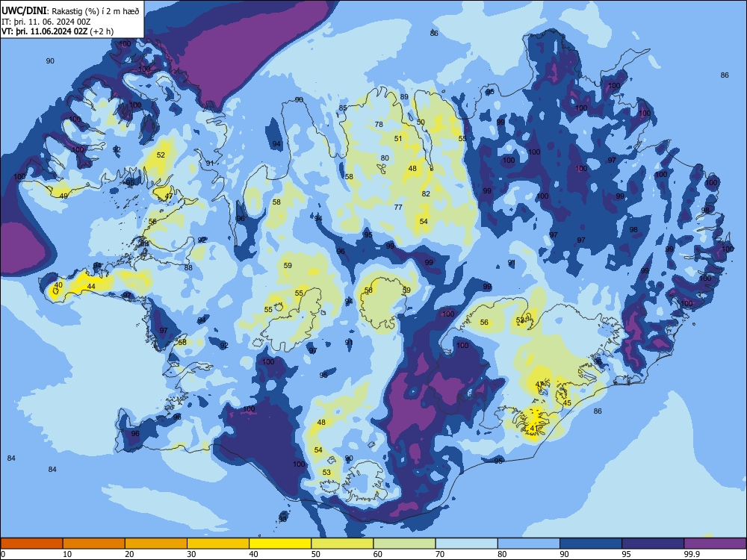Click the orange 10–20 legend swatch
This screenshot has width=747, height=560.
point(94,544)
